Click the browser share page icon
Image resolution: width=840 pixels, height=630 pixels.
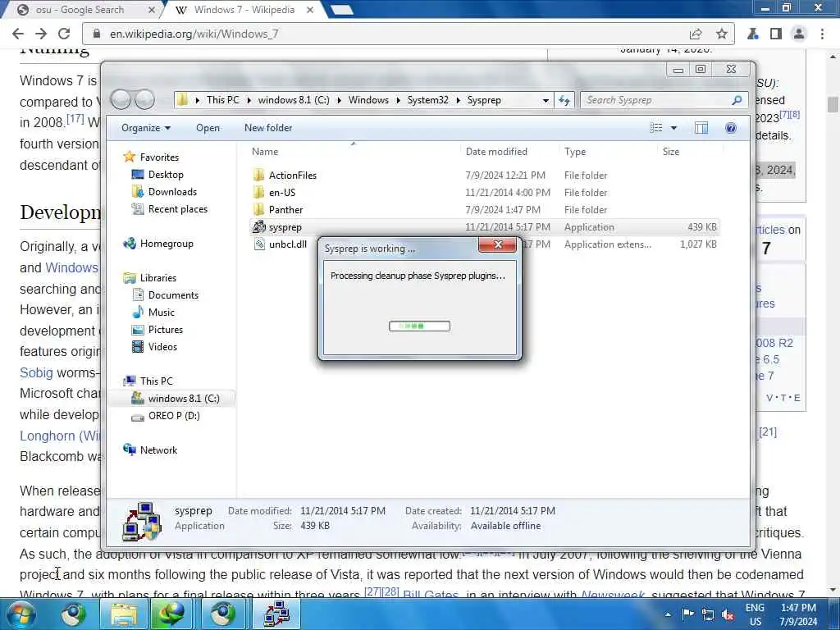696,34
